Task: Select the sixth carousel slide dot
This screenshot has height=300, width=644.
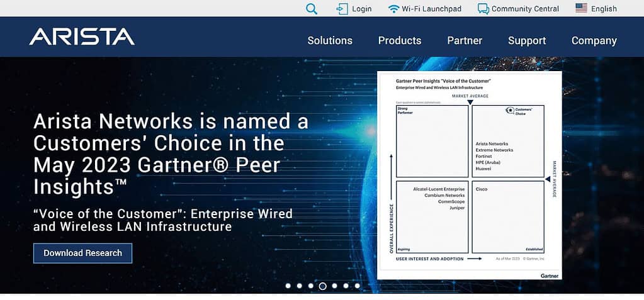Action: point(346,286)
